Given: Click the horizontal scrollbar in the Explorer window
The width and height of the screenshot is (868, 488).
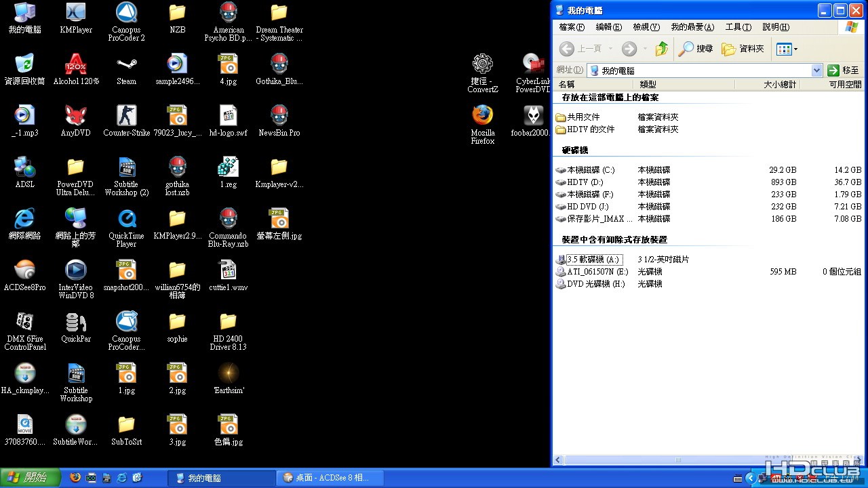Looking at the screenshot, I should 677,460.
